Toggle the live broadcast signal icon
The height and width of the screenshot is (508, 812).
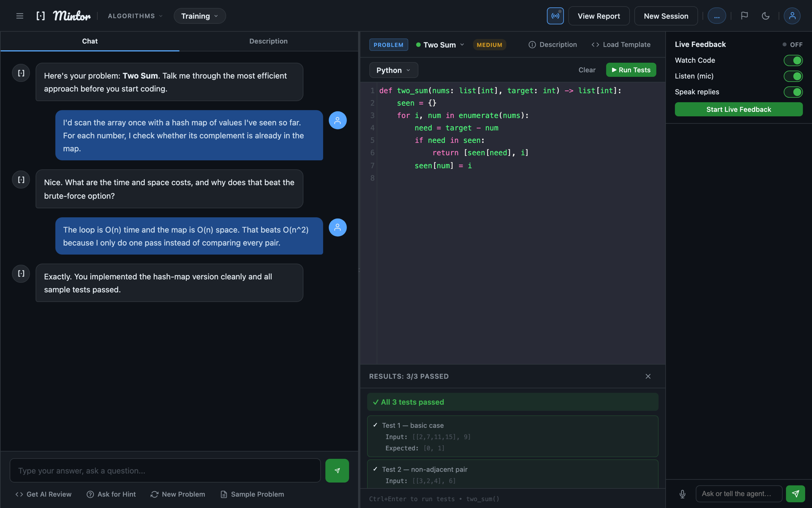[555, 16]
